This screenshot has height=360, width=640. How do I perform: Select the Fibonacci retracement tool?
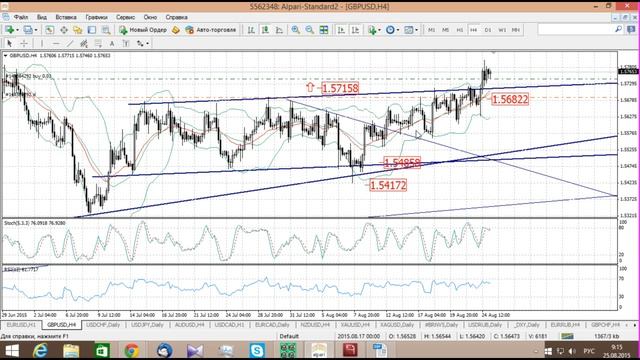coord(98,43)
